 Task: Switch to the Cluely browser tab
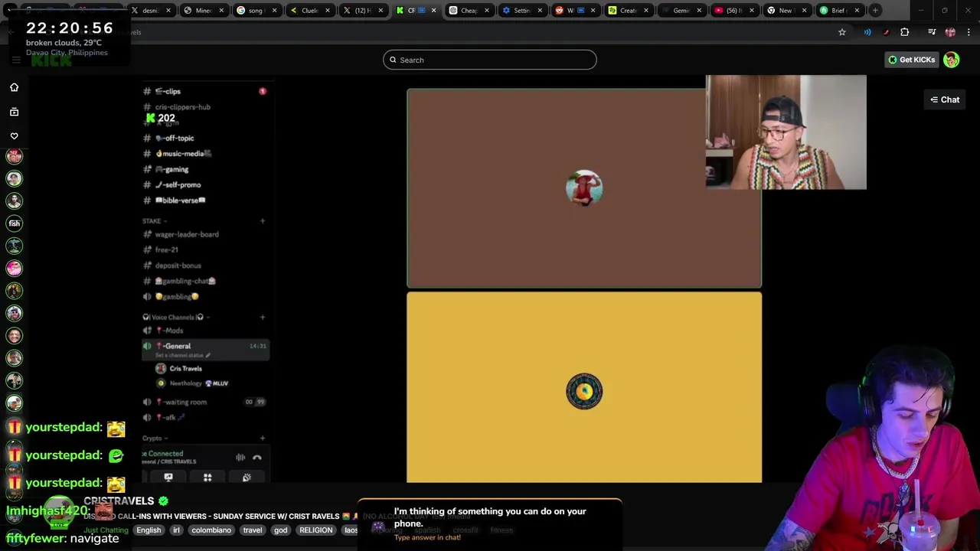click(x=309, y=11)
